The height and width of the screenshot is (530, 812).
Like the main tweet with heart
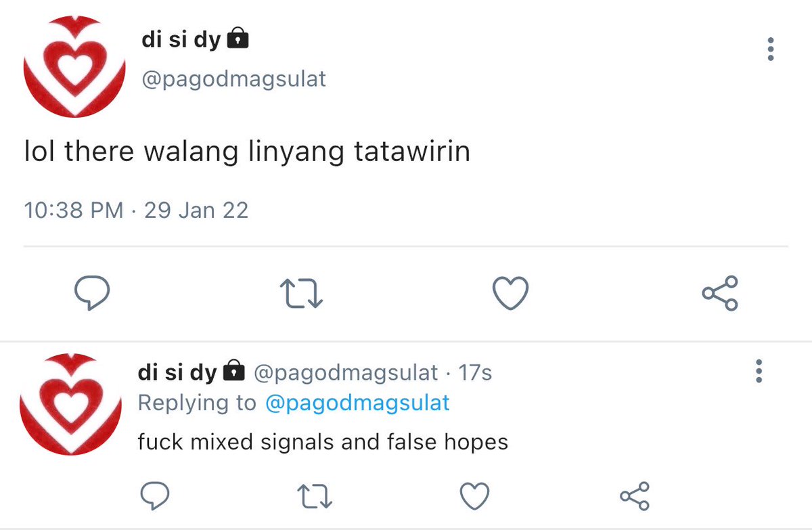pyautogui.click(x=510, y=294)
